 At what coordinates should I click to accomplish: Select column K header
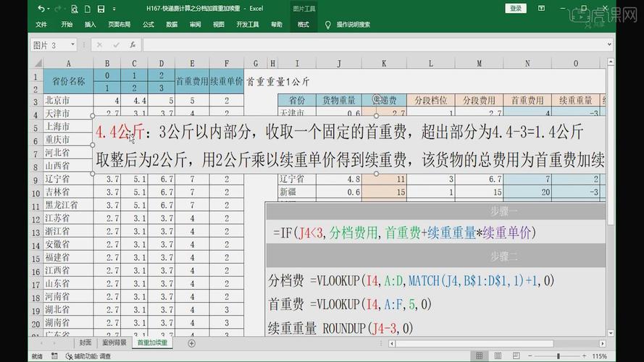pyautogui.click(x=384, y=63)
